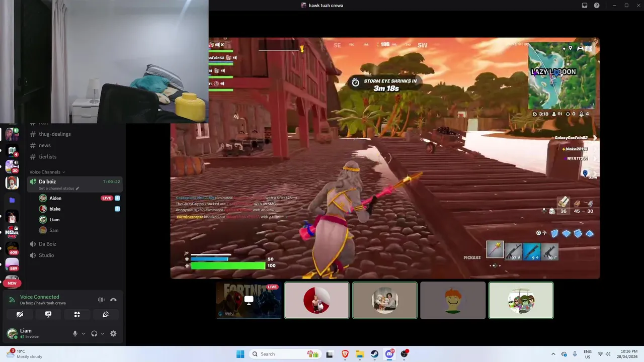Open Task View on the taskbar
The image size is (644, 362).
click(330, 354)
